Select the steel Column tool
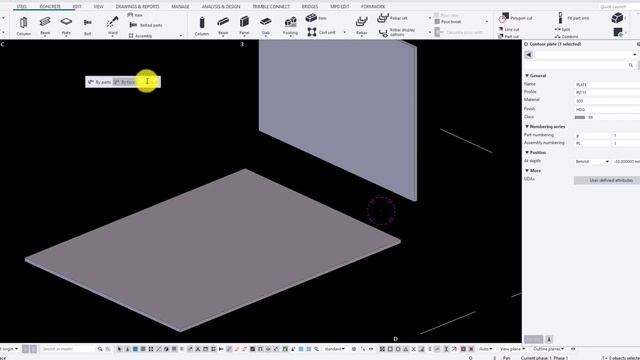This screenshot has height=360, width=640. (24, 26)
